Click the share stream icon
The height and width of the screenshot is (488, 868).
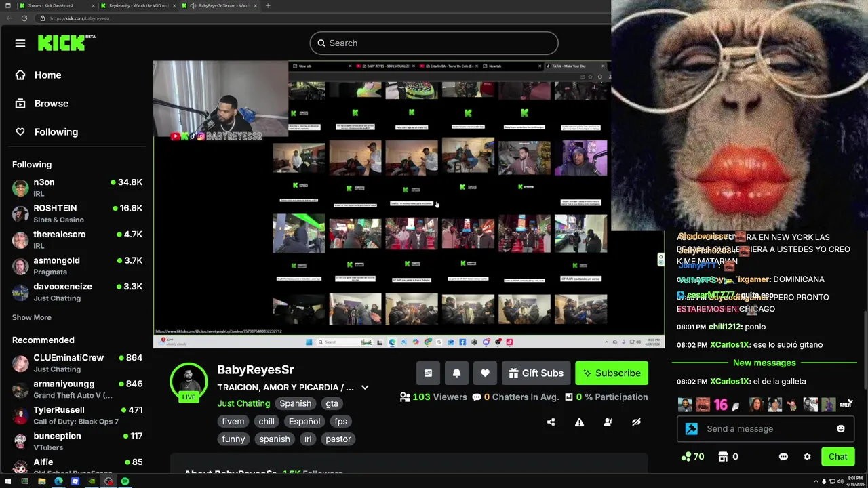(x=551, y=422)
